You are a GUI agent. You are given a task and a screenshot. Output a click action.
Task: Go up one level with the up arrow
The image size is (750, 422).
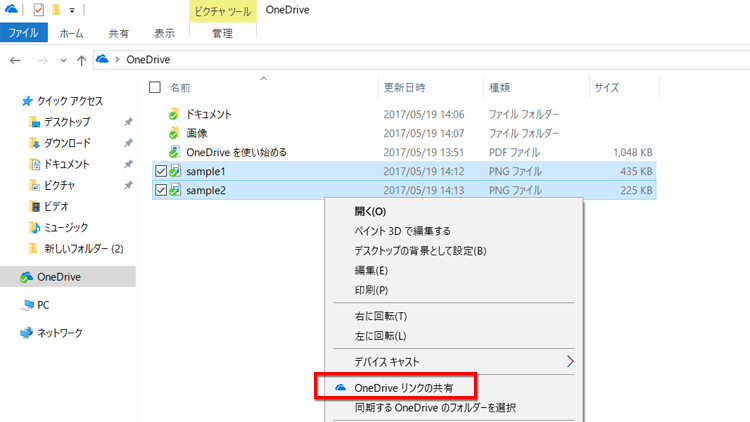point(81,60)
